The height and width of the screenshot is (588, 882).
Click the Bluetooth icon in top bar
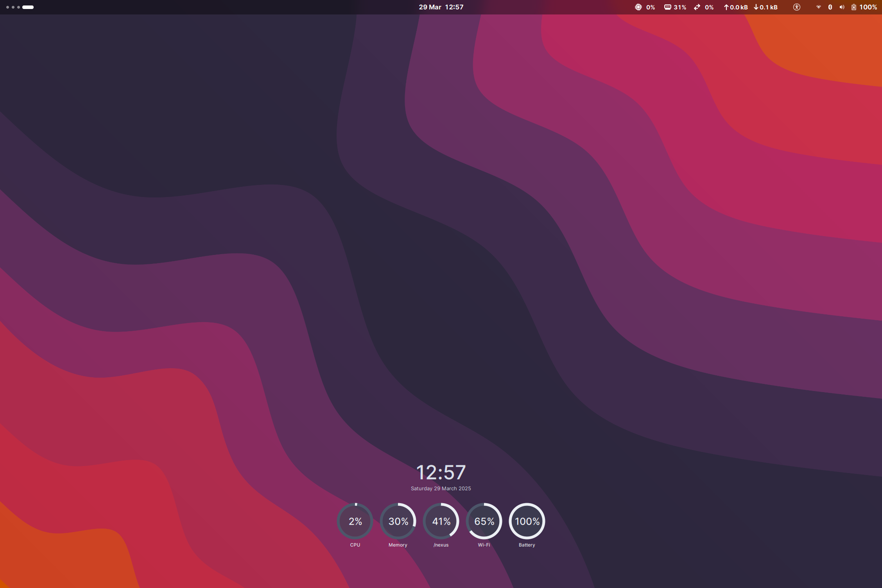830,7
